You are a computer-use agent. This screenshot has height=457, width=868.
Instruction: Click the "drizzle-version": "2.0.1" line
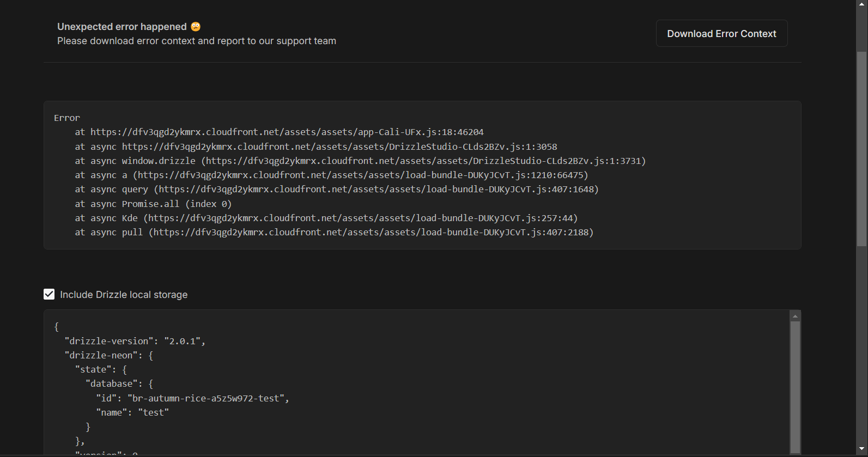135,341
